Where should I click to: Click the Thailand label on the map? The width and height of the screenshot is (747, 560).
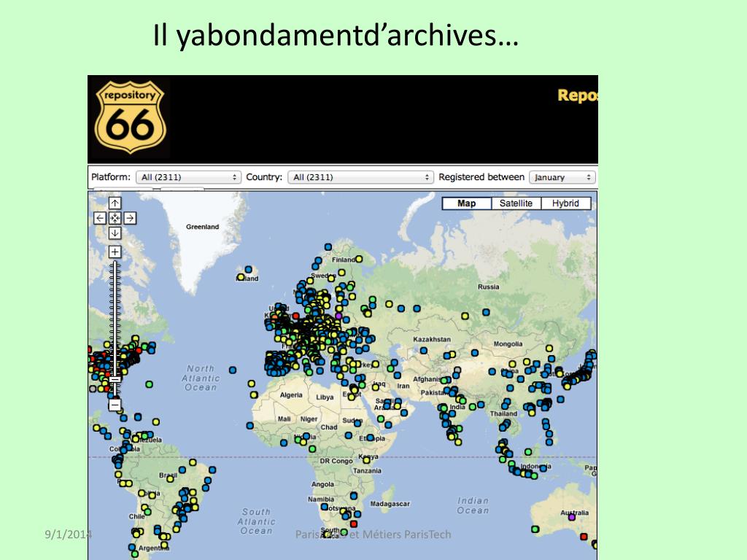pyautogui.click(x=503, y=413)
